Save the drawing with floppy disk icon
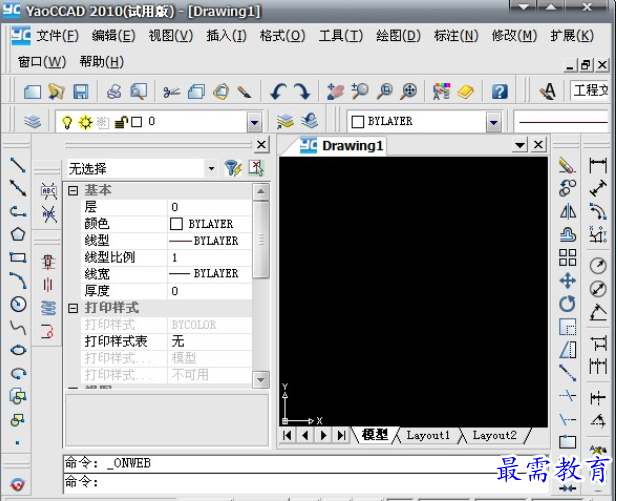Screen dimensions: 618x501 [81, 91]
